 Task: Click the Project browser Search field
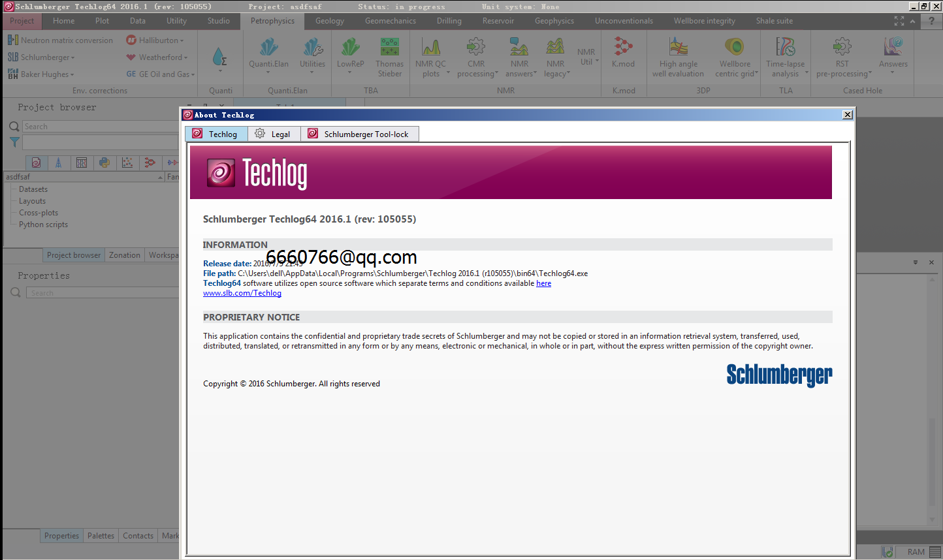(x=101, y=127)
